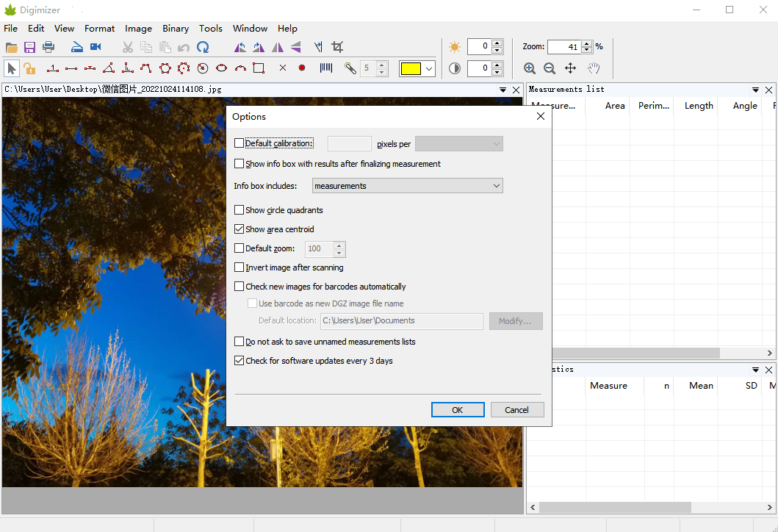Open the Format menu
This screenshot has height=532, width=778.
click(99, 28)
